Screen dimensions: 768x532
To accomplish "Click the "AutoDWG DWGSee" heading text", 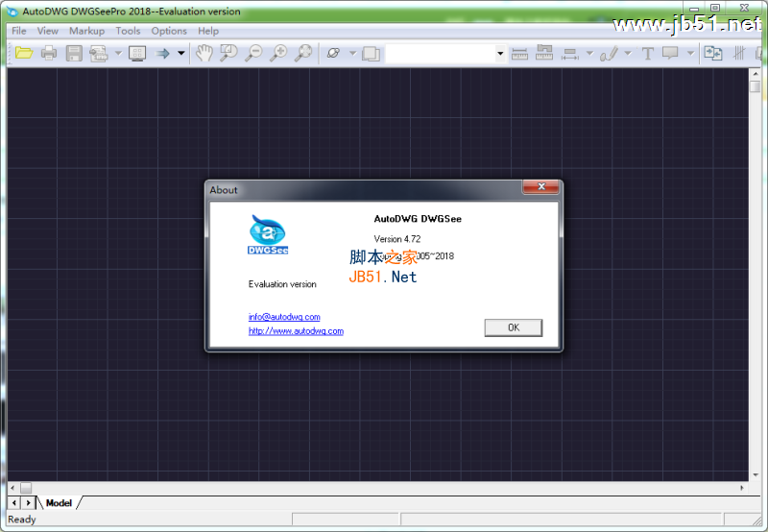I will click(x=418, y=219).
